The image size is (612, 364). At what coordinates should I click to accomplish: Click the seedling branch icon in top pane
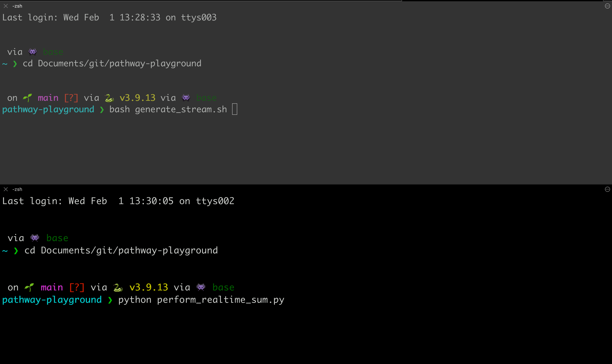27,98
